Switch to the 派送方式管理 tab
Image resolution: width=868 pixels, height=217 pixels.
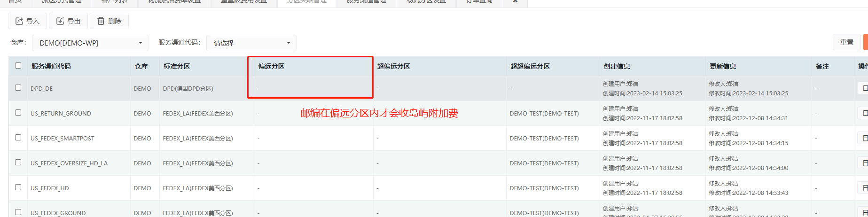click(x=61, y=2)
